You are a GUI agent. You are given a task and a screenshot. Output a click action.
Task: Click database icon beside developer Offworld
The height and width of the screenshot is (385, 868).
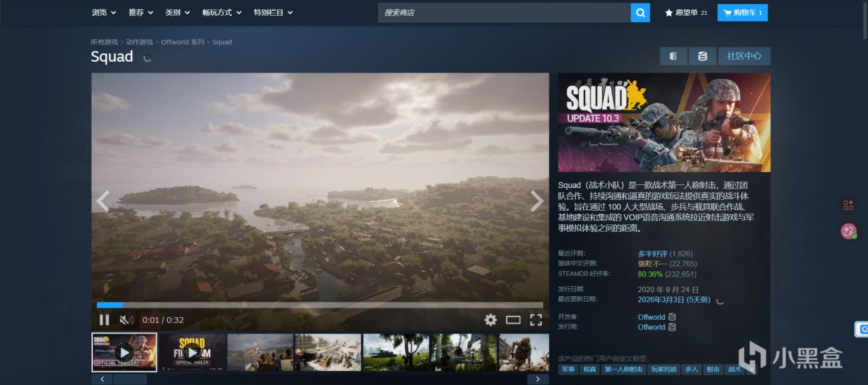coord(672,317)
